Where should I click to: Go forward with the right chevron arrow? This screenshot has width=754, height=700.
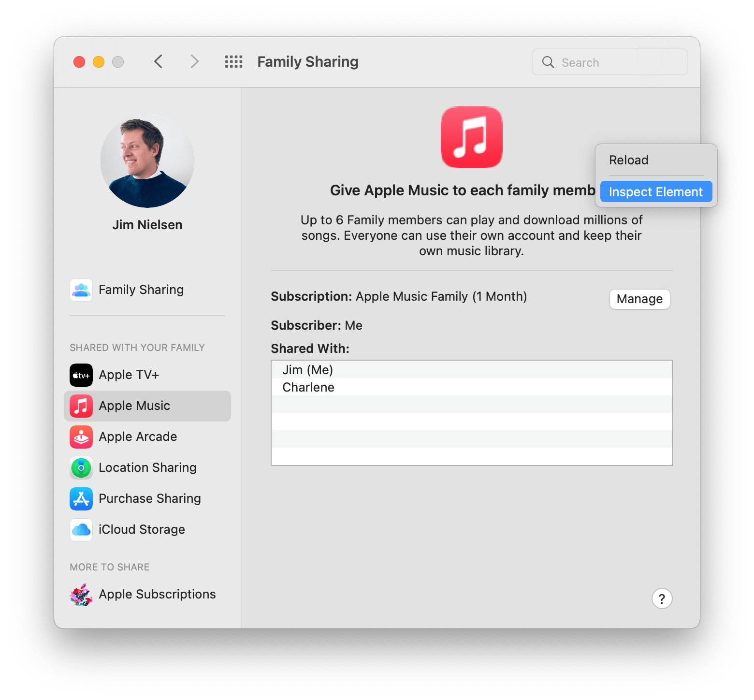194,62
